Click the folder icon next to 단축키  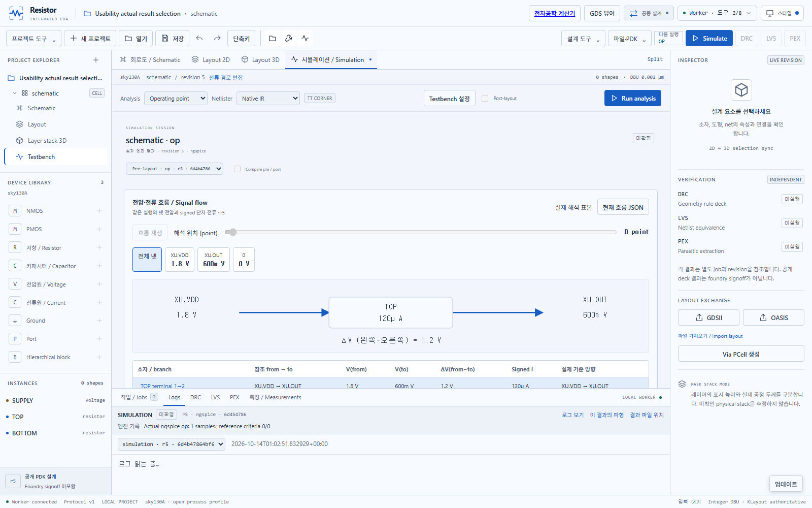point(273,38)
